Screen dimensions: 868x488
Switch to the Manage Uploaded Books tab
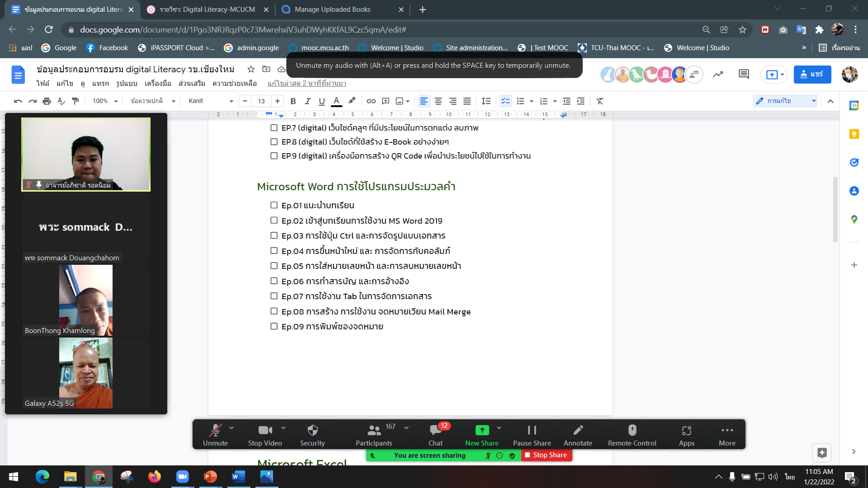click(x=333, y=9)
